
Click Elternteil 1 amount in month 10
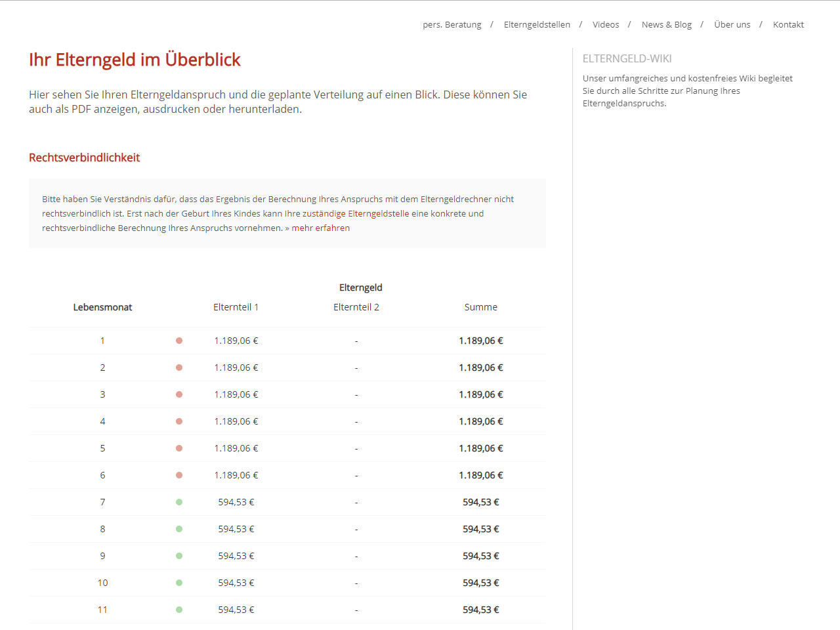[x=236, y=583]
